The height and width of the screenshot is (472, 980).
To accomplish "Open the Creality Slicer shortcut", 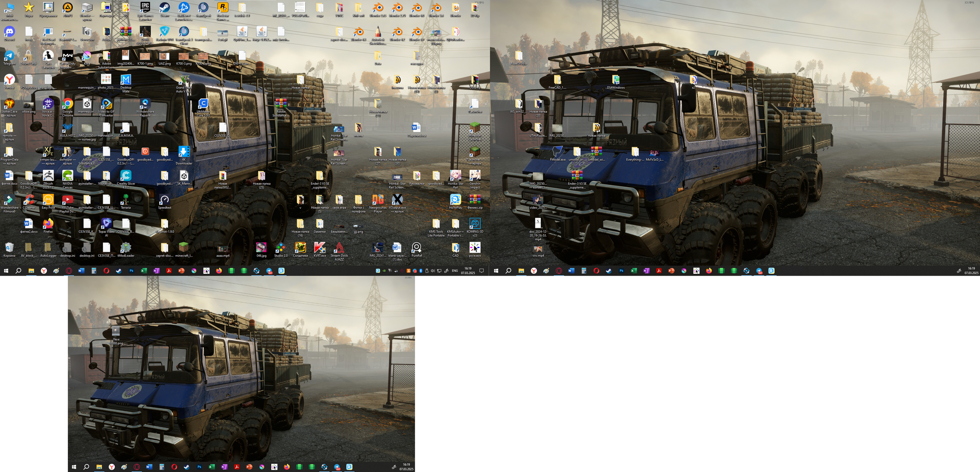I will [125, 180].
